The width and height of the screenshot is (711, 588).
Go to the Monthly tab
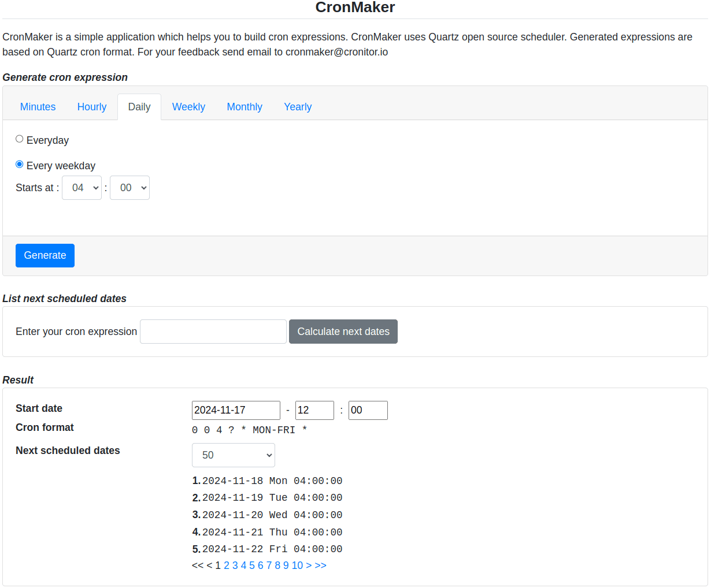[245, 107]
